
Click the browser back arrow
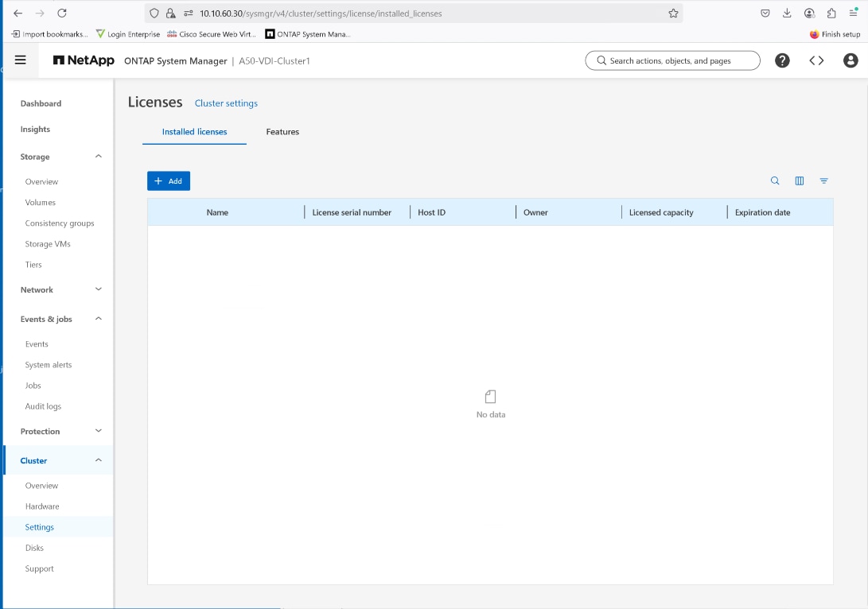[18, 14]
